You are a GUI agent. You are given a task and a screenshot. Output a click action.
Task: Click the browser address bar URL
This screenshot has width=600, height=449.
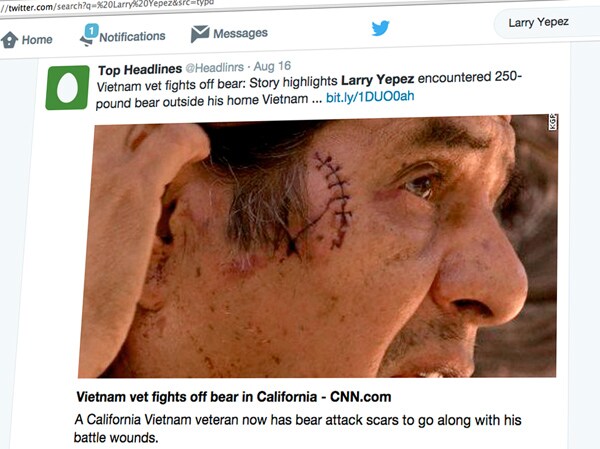(100, 6)
